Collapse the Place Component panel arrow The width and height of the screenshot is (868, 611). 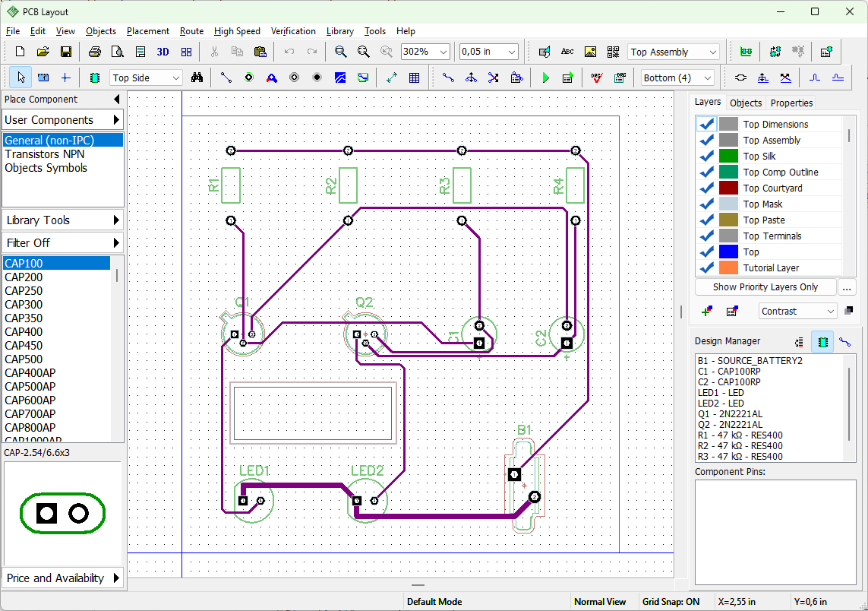coord(116,99)
